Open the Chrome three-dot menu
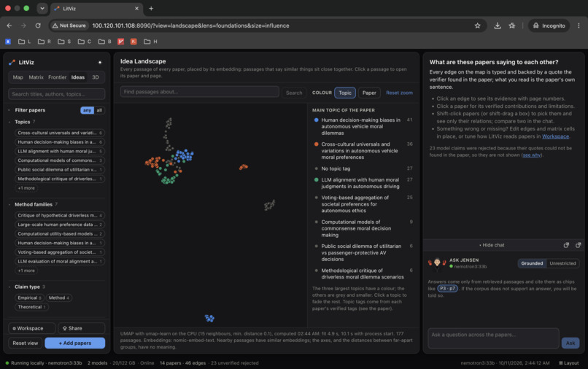Viewport: 588px width, 369px height. 579,26
